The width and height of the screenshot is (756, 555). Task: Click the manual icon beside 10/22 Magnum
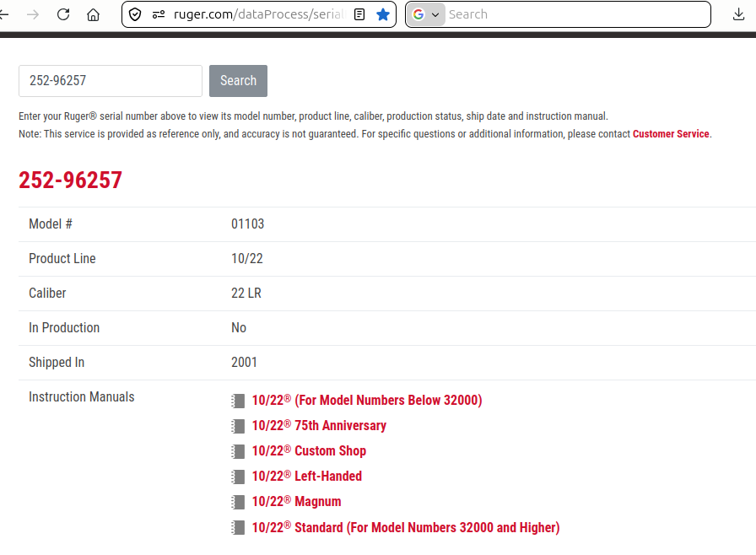[239, 502]
